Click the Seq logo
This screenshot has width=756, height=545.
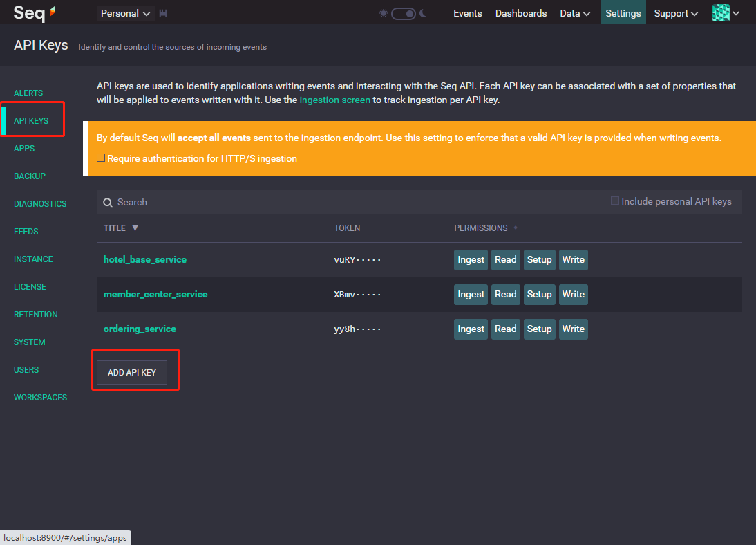(35, 13)
